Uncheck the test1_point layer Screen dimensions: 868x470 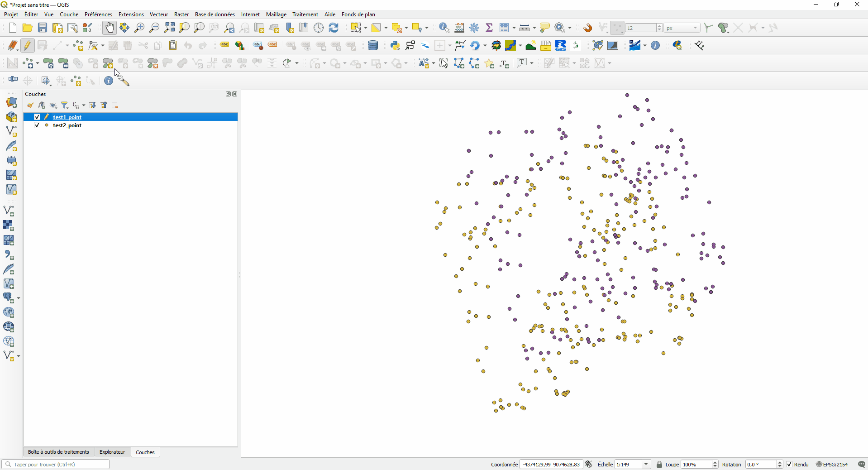(37, 117)
